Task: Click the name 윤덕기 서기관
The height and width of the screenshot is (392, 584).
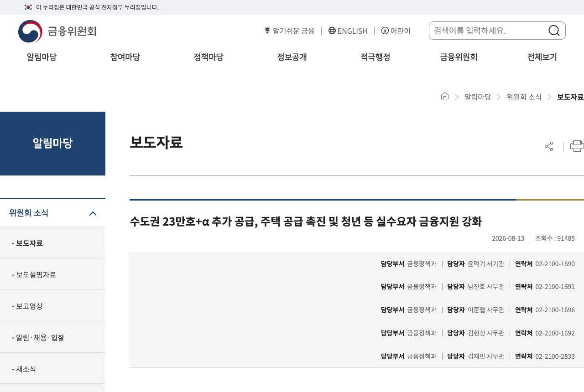Action: pyautogui.click(x=486, y=263)
